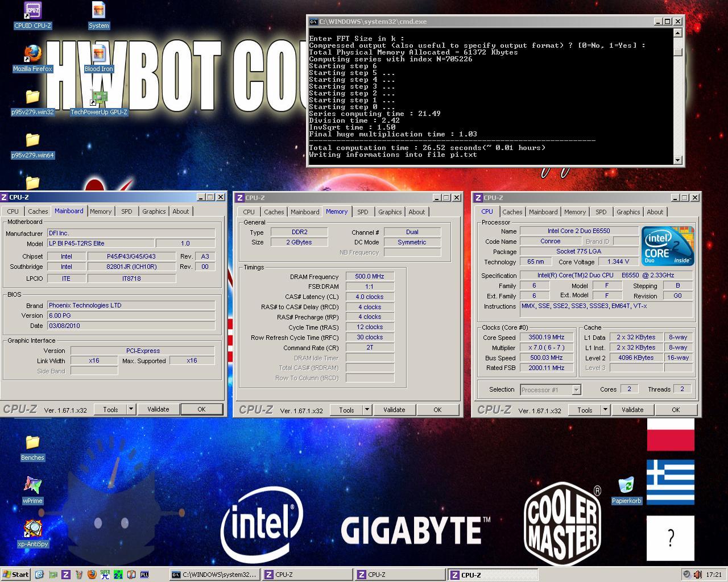Screen dimensions: 728x582
Task: Open Tools dropdown arrow in Mainboard CPU-Z window
Action: click(131, 409)
